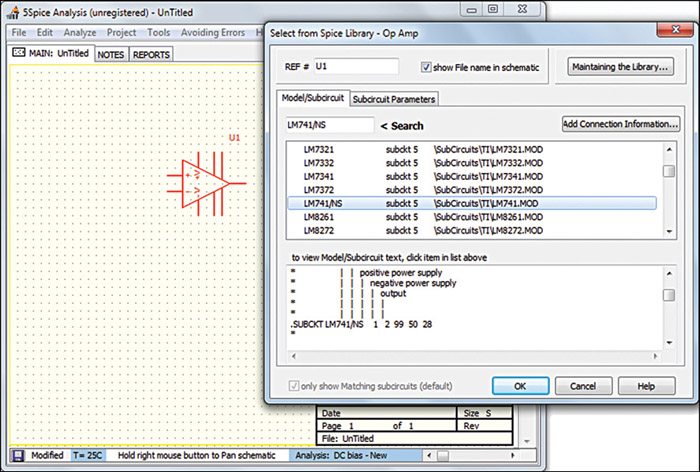Click the schematic icon on MAIN tab
This screenshot has width=700, height=472.
click(17, 54)
